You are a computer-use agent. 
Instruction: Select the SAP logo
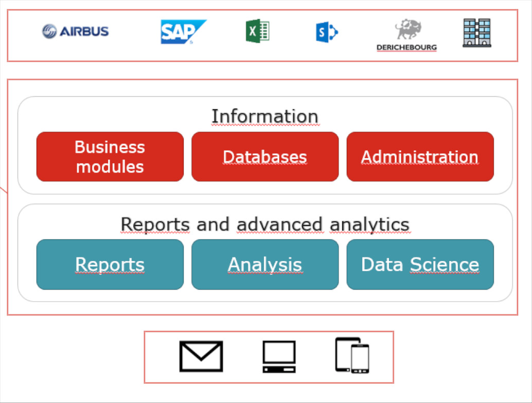coord(183,32)
